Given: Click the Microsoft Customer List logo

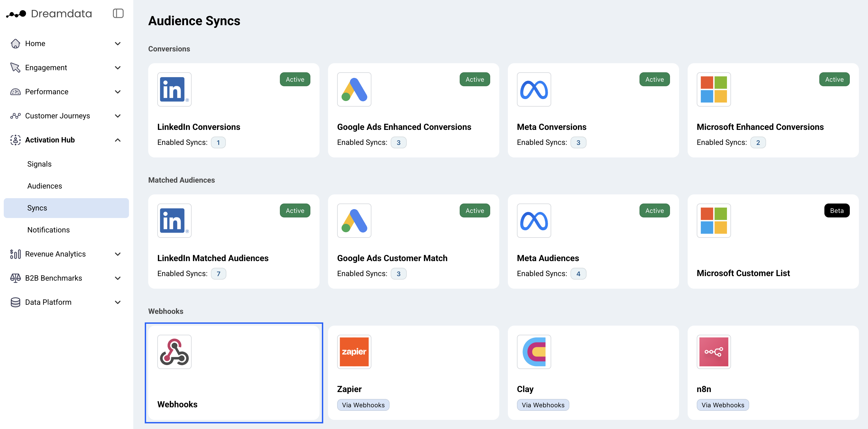Looking at the screenshot, I should point(714,221).
